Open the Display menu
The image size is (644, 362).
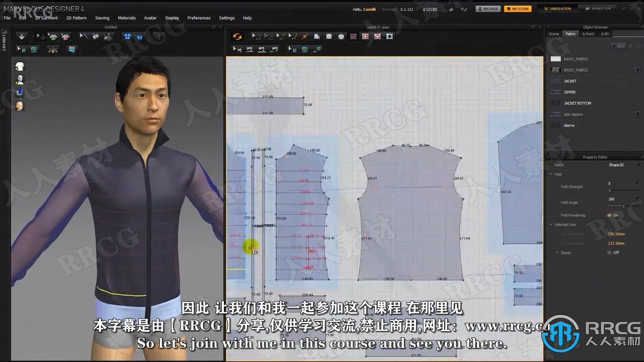tap(172, 18)
